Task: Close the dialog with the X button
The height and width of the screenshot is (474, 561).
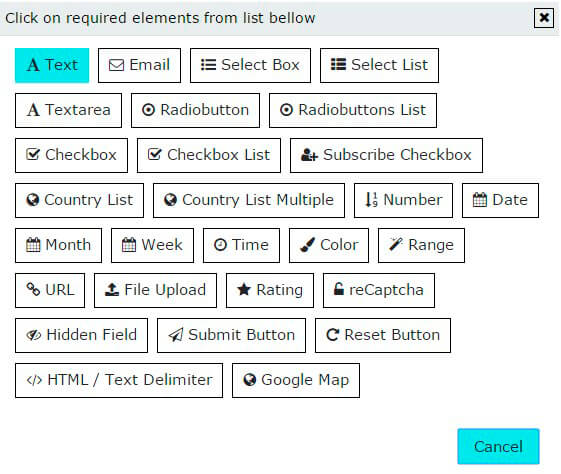Action: (x=544, y=18)
